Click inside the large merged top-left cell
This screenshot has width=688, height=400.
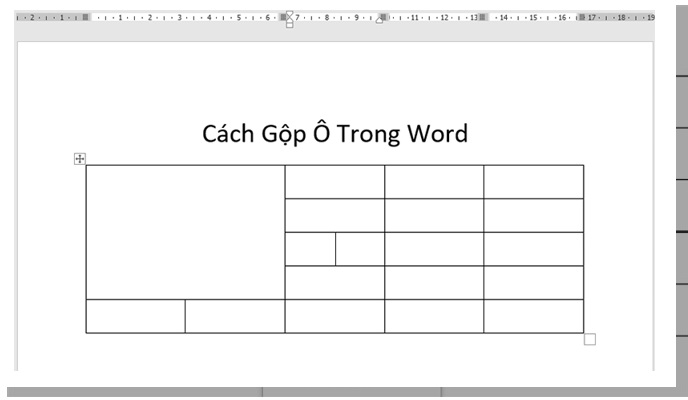185,232
